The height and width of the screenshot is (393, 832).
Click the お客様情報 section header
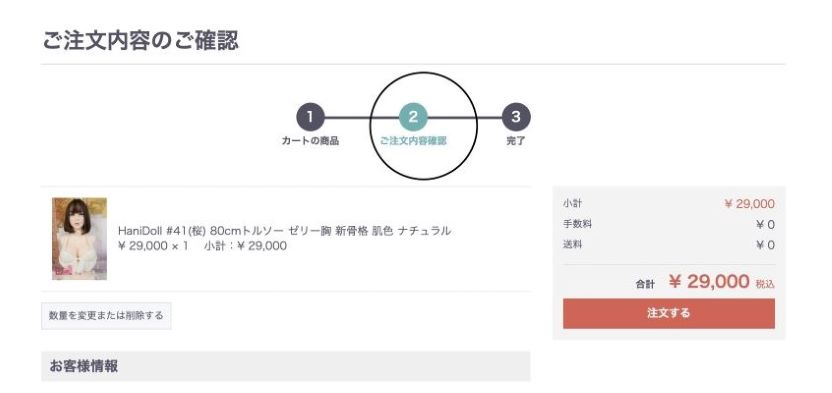285,366
